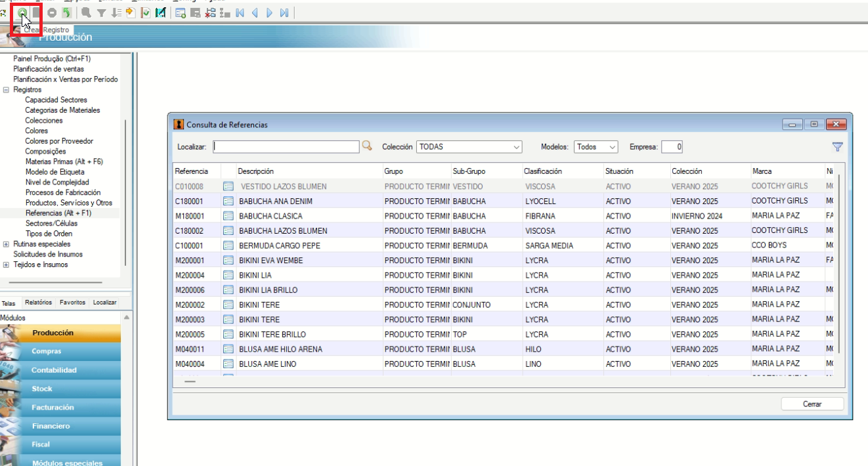Viewport: 868px width, 466px height.
Task: Click the Localizar text input field
Action: pos(286,147)
